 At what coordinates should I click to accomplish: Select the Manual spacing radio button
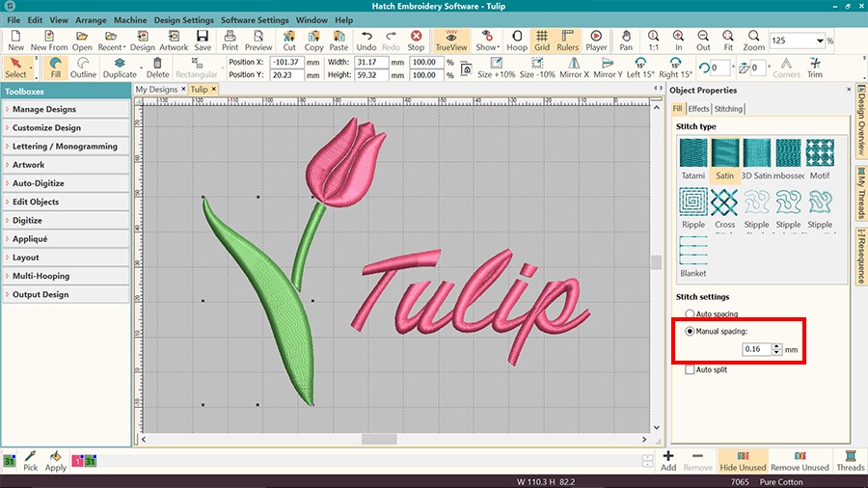tap(689, 331)
